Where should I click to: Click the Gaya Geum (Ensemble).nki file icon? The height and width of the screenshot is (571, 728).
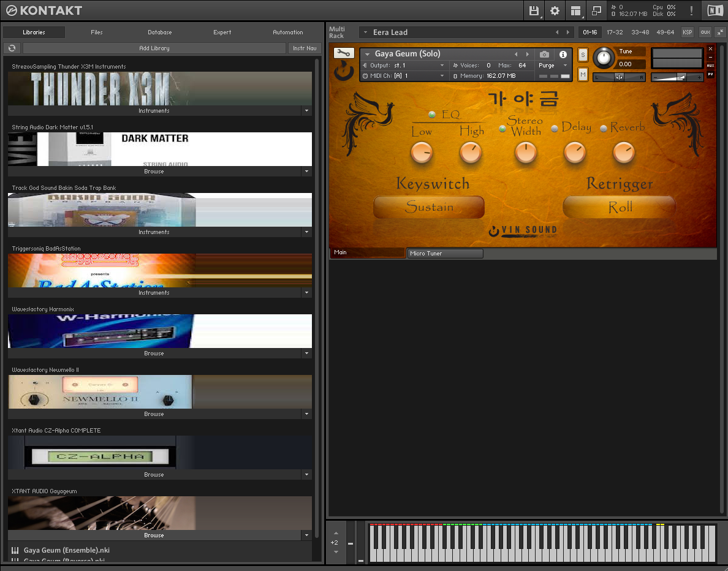pyautogui.click(x=15, y=550)
